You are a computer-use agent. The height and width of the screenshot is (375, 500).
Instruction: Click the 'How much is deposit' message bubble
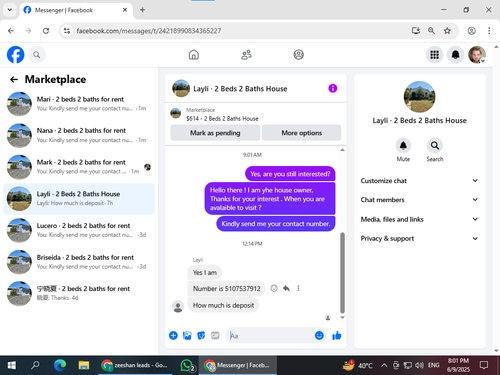[x=223, y=305]
